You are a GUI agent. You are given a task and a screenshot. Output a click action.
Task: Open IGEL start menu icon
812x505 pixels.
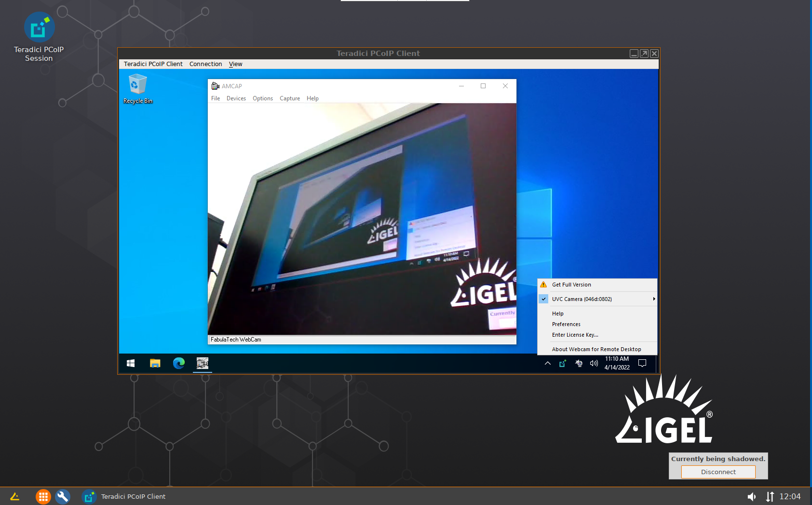15,496
